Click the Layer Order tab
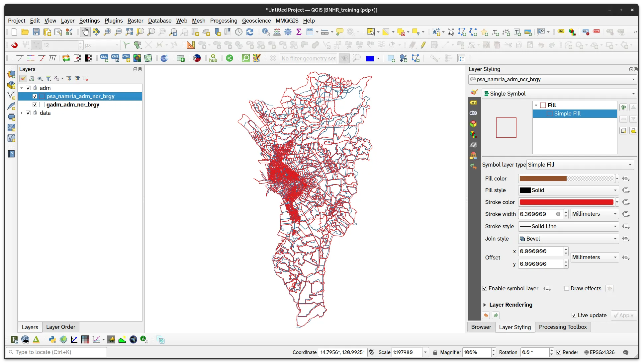Viewport: 643px width, 364px height. pyautogui.click(x=60, y=327)
